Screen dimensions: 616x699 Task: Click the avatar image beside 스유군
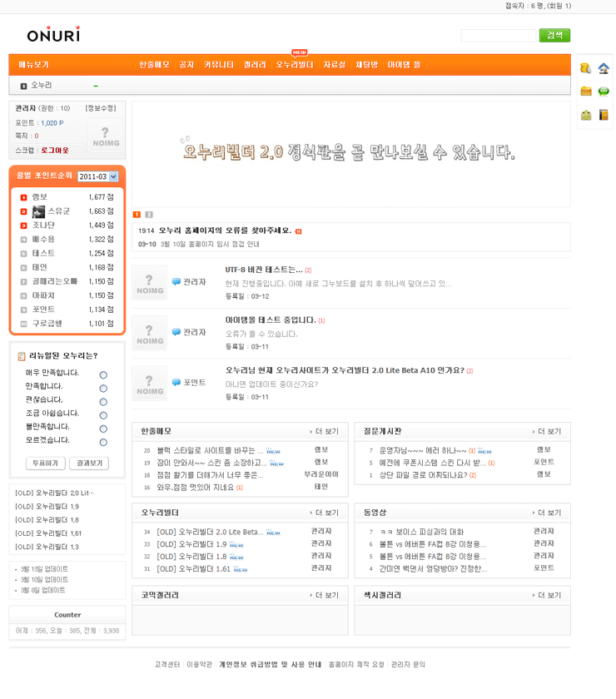click(39, 211)
